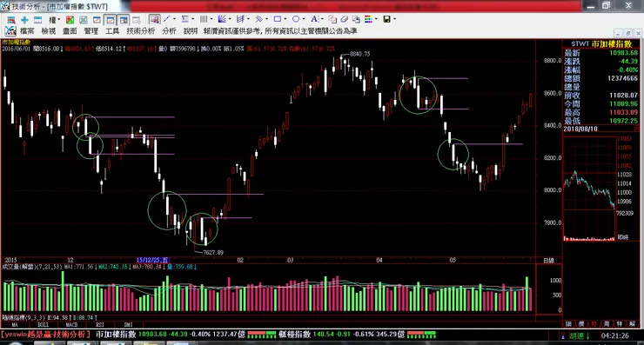Select the eraser tool

(344, 19)
